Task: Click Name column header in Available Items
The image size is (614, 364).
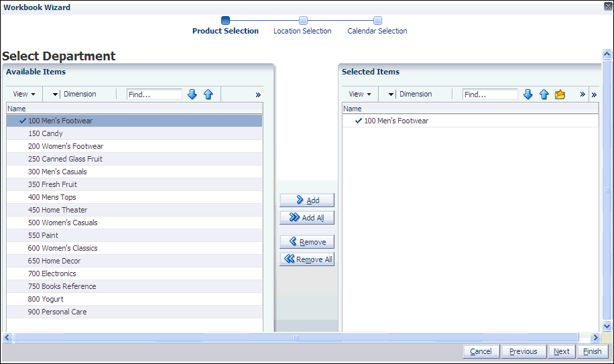Action: (134, 109)
